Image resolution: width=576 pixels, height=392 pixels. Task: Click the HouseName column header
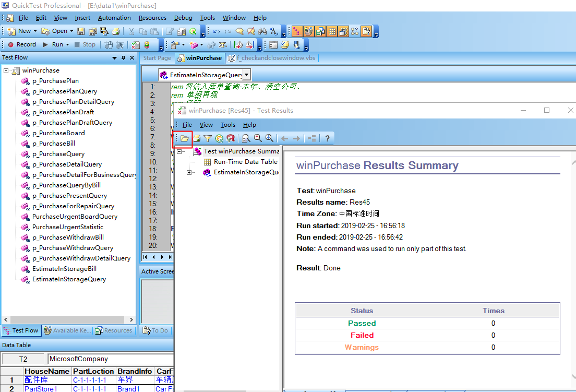pos(47,371)
